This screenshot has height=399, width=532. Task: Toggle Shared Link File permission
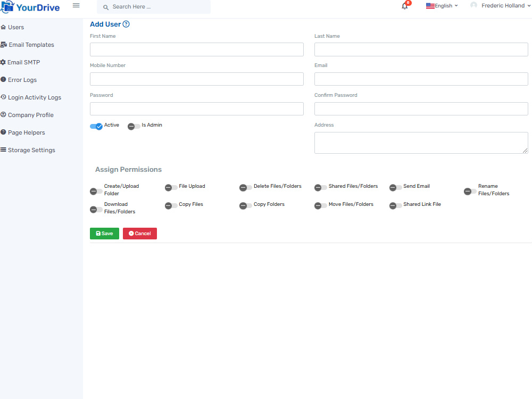tap(396, 205)
